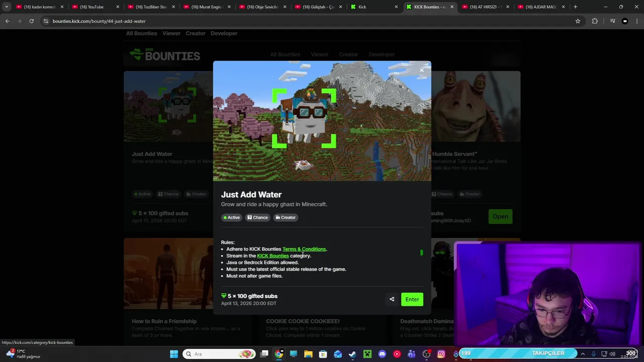The image size is (644, 362).
Task: Show hidden system tray icons
Action: [x=583, y=354]
